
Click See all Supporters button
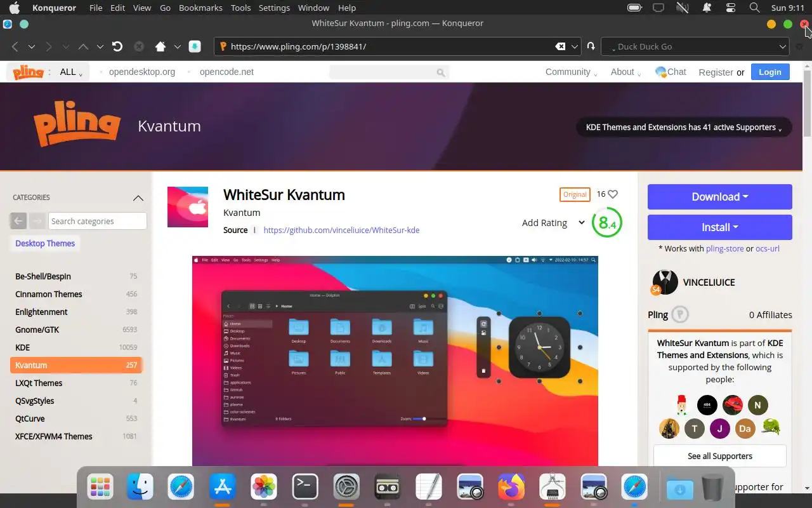coord(720,456)
